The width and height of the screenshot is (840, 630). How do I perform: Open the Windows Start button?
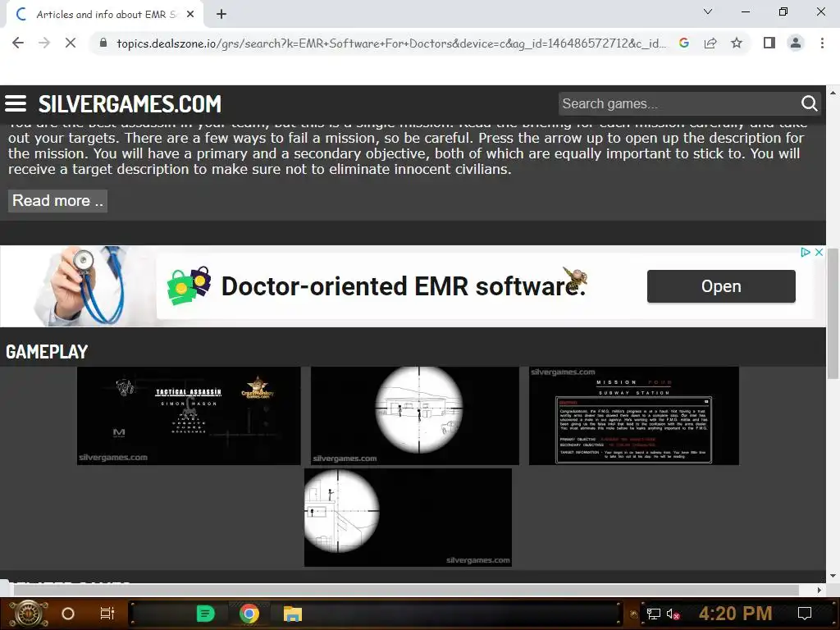pyautogui.click(x=29, y=614)
